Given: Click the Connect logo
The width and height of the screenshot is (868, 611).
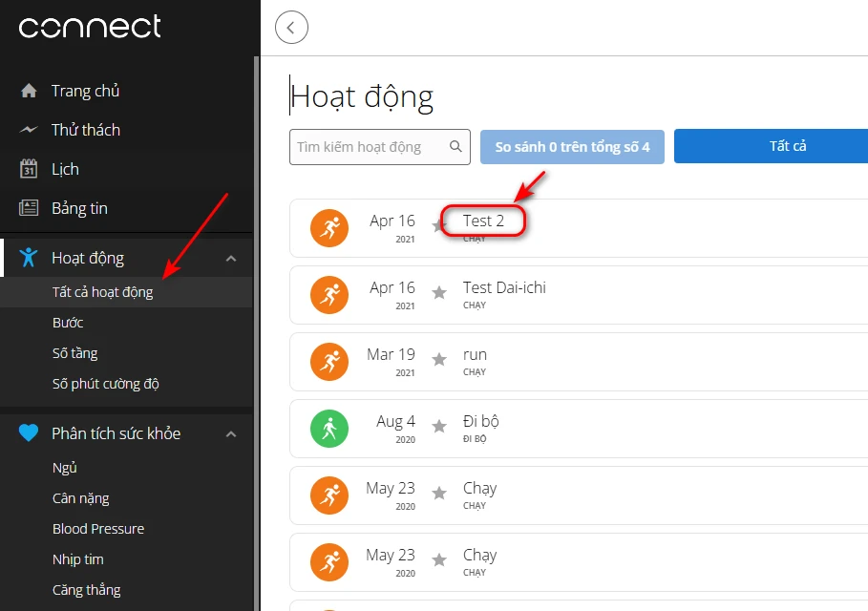Looking at the screenshot, I should [x=90, y=27].
